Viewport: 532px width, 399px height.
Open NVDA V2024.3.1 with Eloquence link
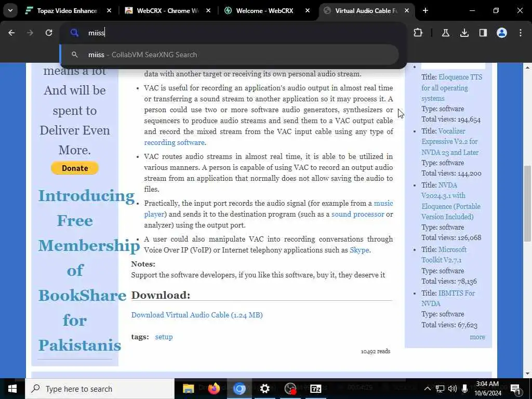(451, 201)
